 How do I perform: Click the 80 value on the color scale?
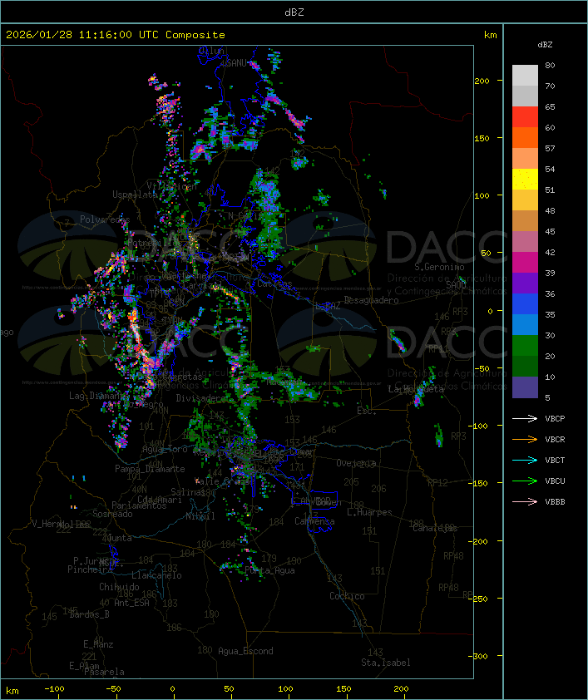coord(550,65)
